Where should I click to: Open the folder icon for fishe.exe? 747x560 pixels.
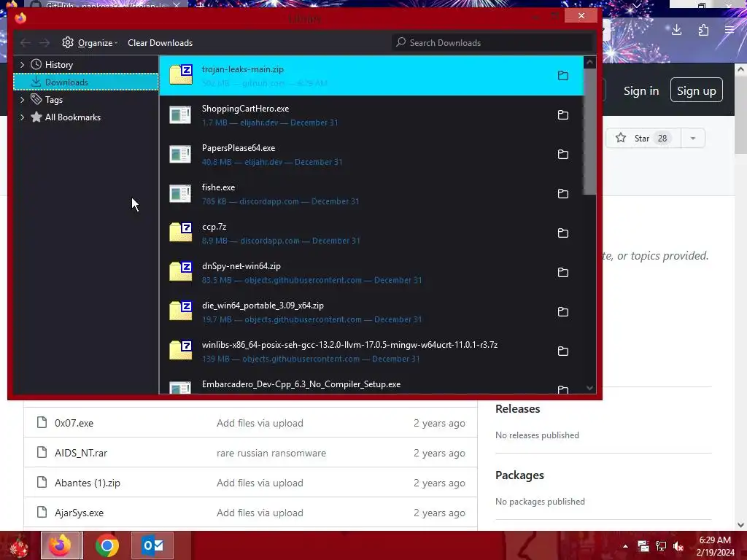pos(562,194)
